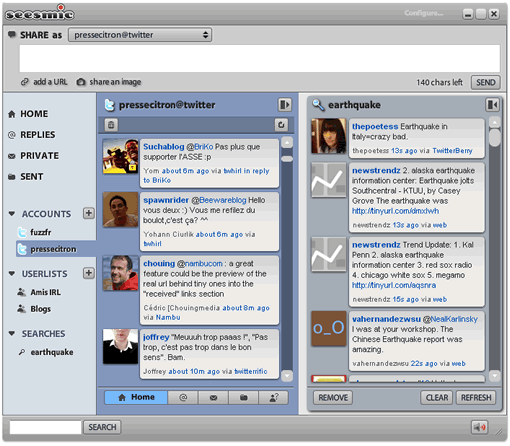Select the pressecitron account
The image size is (510, 446).
(x=56, y=249)
